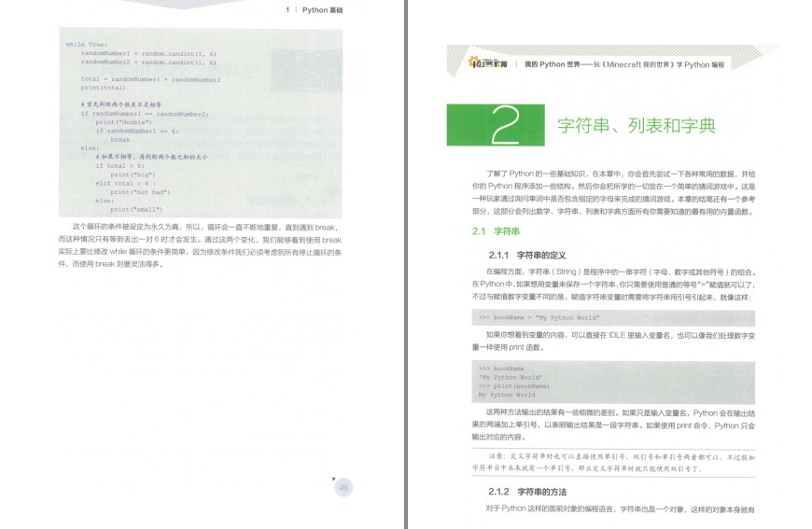Click the green section heading "2.1 字符串"
Image resolution: width=812 pixels, height=529 pixels.
click(496, 231)
